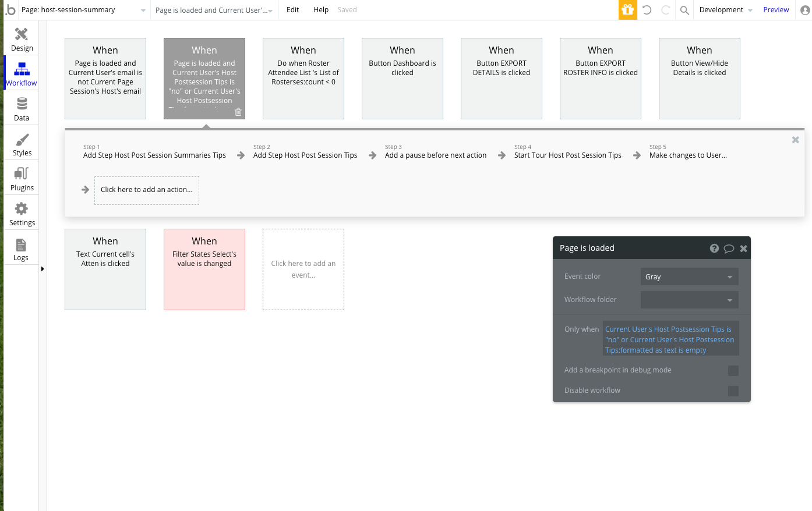Toggle Disable workflow on
The width and height of the screenshot is (812, 511).
click(x=733, y=391)
